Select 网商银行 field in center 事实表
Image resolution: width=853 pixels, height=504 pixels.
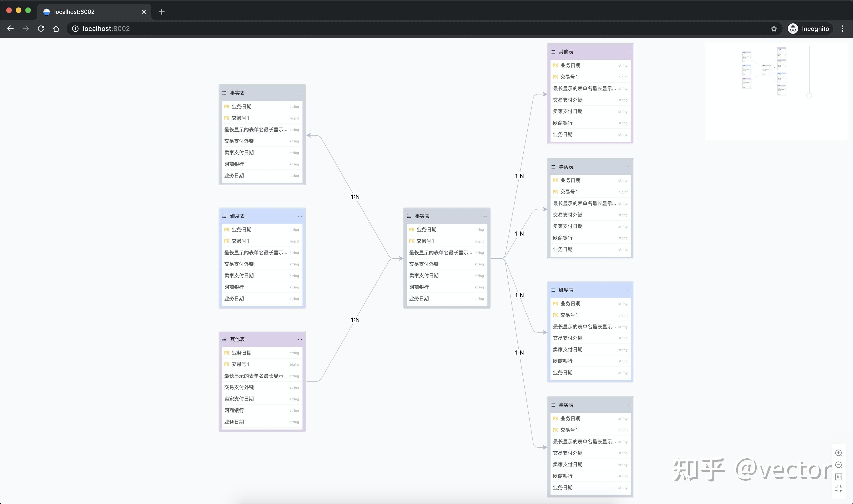point(446,287)
